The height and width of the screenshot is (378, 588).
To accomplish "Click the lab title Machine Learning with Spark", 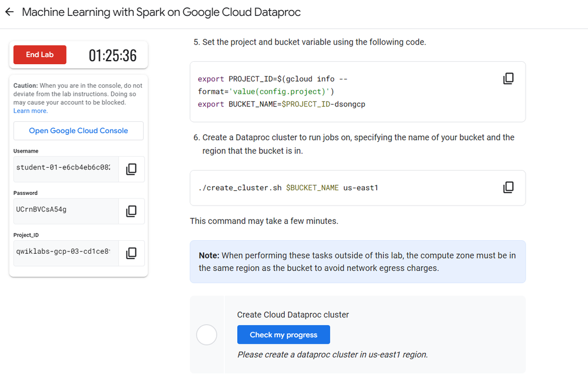I will (161, 12).
